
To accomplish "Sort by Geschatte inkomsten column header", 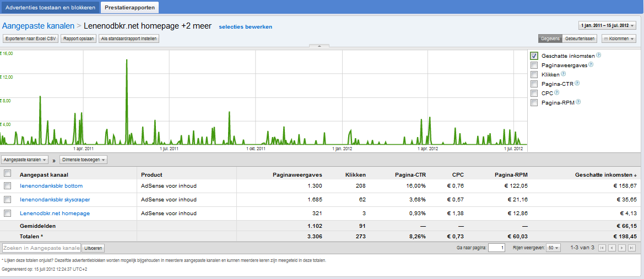I will pyautogui.click(x=607, y=175).
